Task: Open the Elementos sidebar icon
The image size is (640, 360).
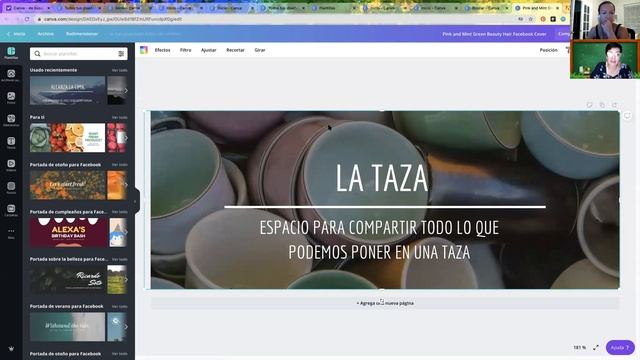Action: pyautogui.click(x=11, y=120)
